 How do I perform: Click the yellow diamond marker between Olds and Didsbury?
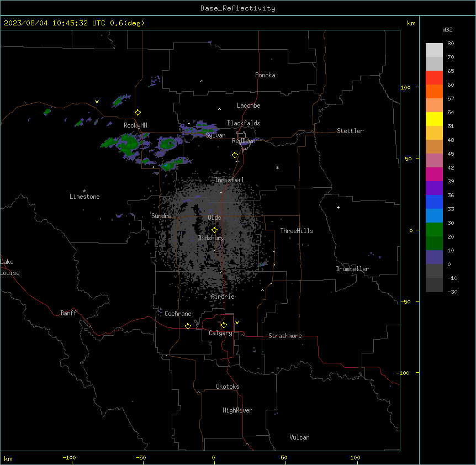tap(214, 230)
